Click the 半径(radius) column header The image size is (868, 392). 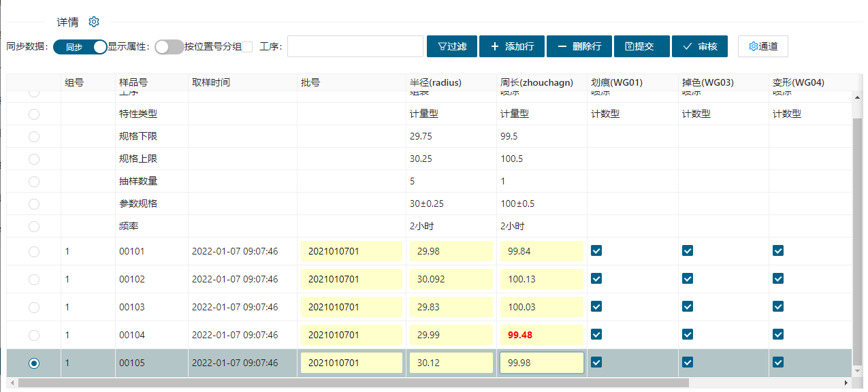(x=436, y=82)
